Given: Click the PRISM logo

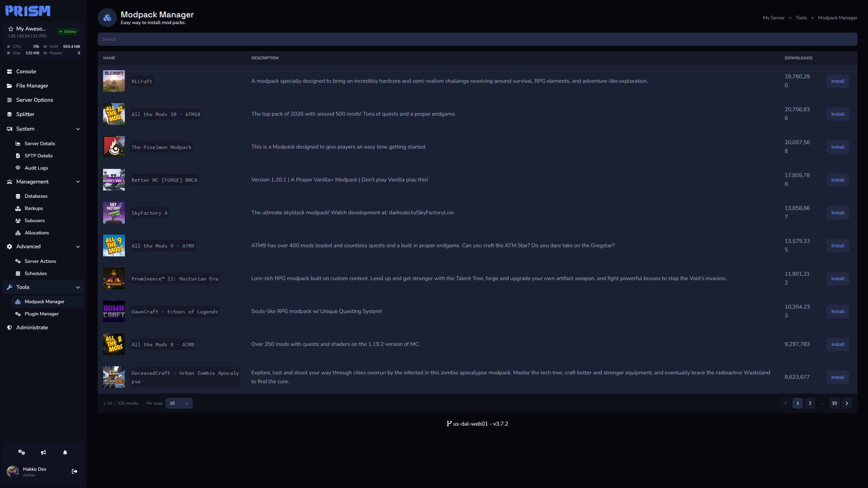Looking at the screenshot, I should pos(28,11).
